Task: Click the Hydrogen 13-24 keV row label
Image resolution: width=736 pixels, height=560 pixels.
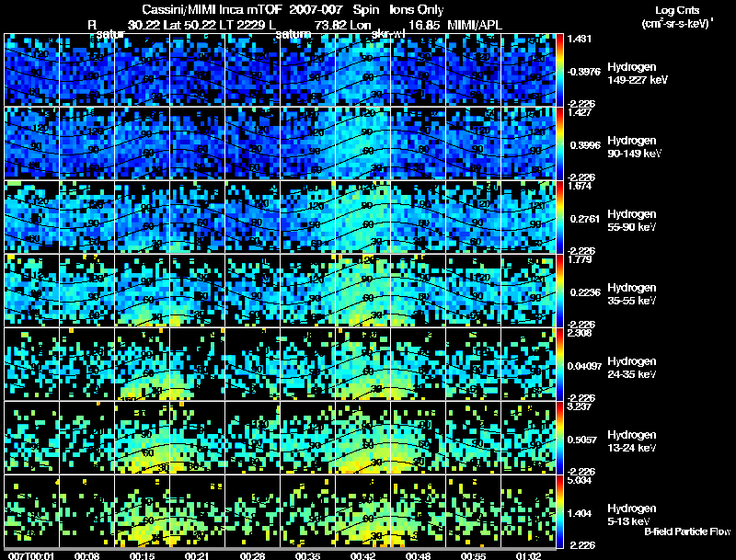Action: (632, 441)
